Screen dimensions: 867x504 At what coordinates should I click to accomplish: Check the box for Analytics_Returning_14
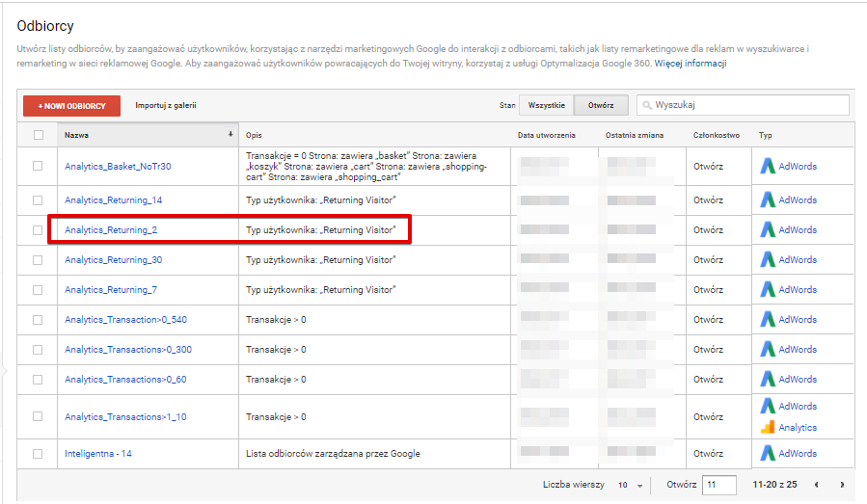pos(38,200)
